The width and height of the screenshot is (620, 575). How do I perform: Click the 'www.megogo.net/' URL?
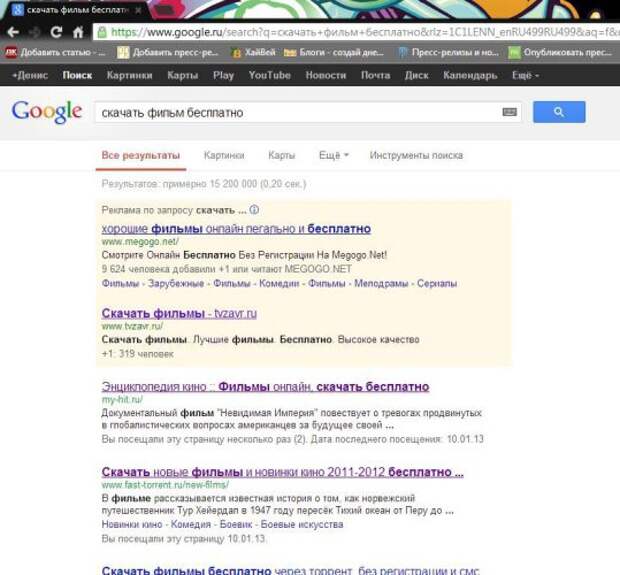140,241
